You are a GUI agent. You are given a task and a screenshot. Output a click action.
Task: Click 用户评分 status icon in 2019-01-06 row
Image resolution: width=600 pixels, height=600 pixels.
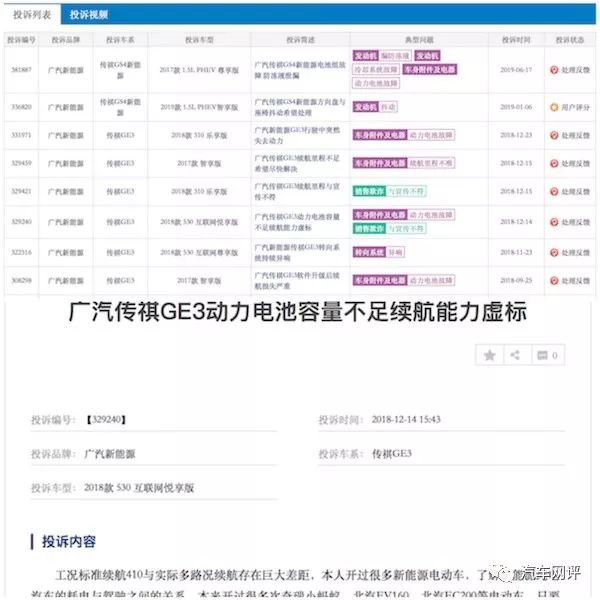coord(554,107)
